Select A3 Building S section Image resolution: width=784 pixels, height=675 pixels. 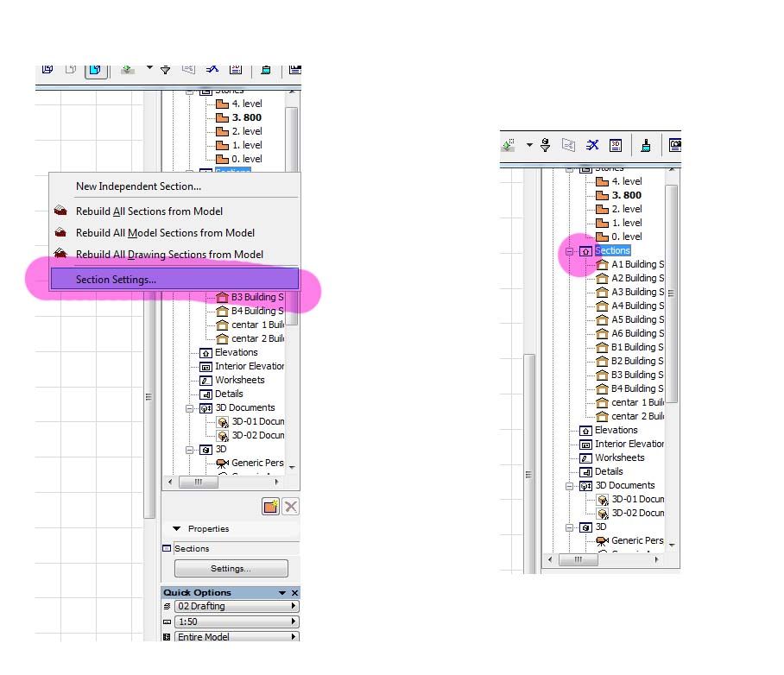(637, 292)
